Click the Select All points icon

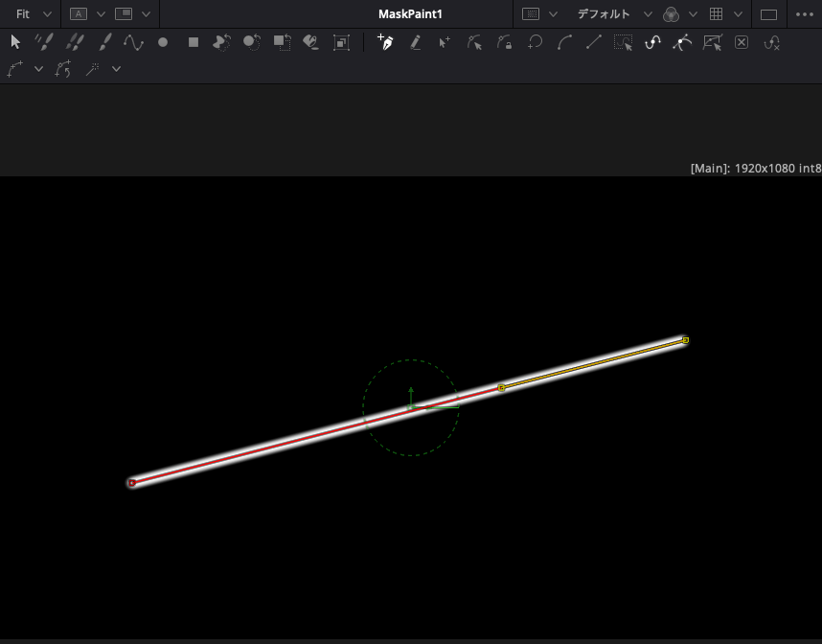[x=624, y=42]
